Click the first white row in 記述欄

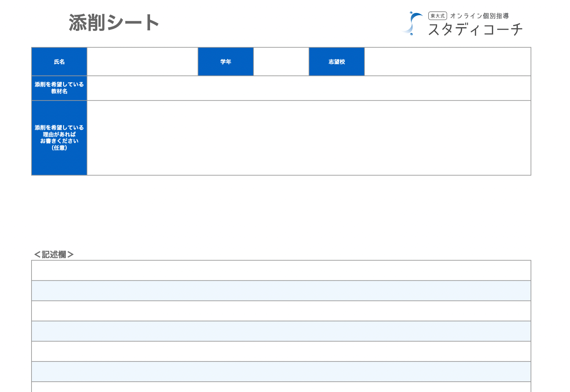pos(281,270)
